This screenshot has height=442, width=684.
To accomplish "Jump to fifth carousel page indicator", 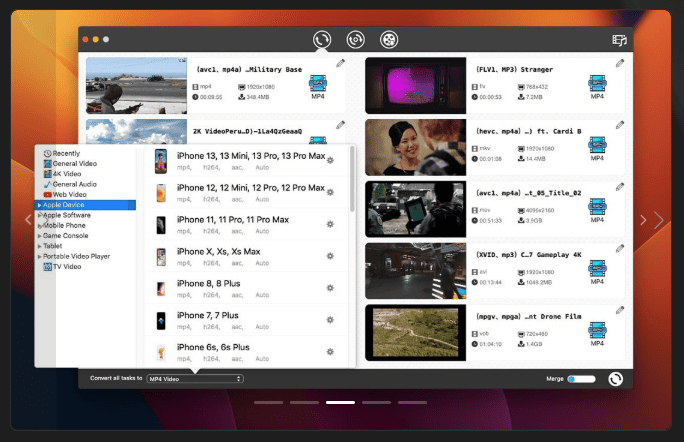I will pyautogui.click(x=412, y=402).
